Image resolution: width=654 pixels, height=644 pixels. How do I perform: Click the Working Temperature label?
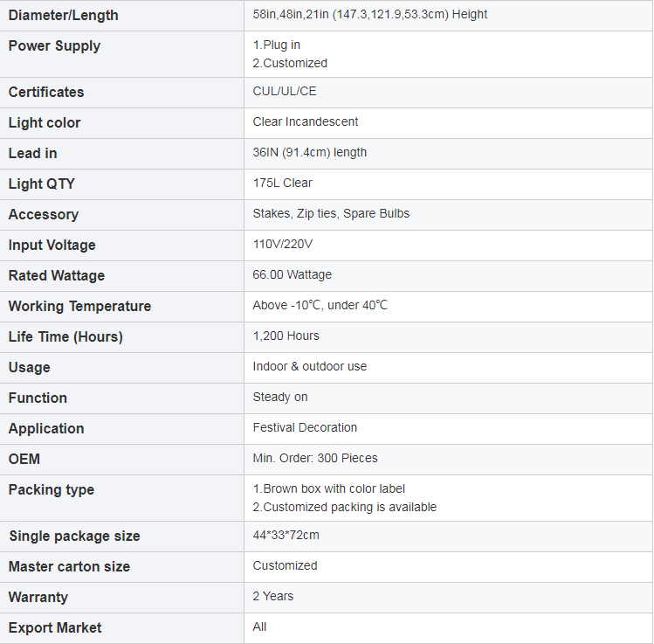(x=79, y=306)
